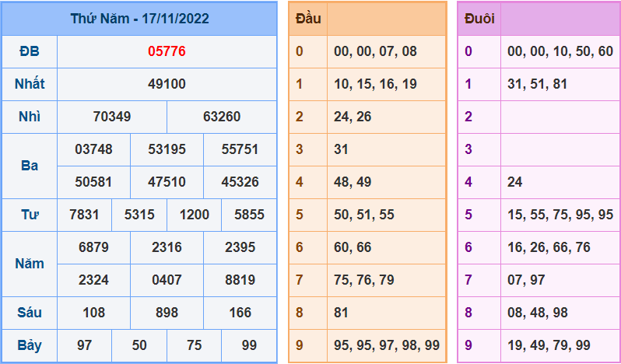Click the Sáu row label
Screen dimensions: 621x364
coord(30,313)
